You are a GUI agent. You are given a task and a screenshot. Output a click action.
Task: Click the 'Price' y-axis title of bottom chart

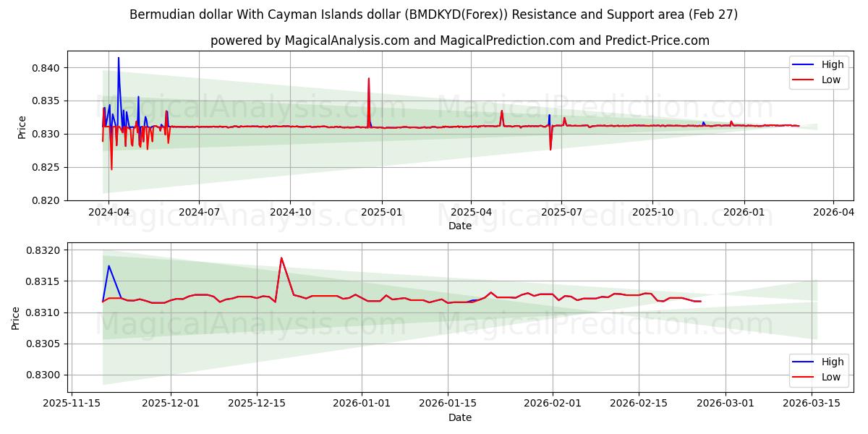16,318
